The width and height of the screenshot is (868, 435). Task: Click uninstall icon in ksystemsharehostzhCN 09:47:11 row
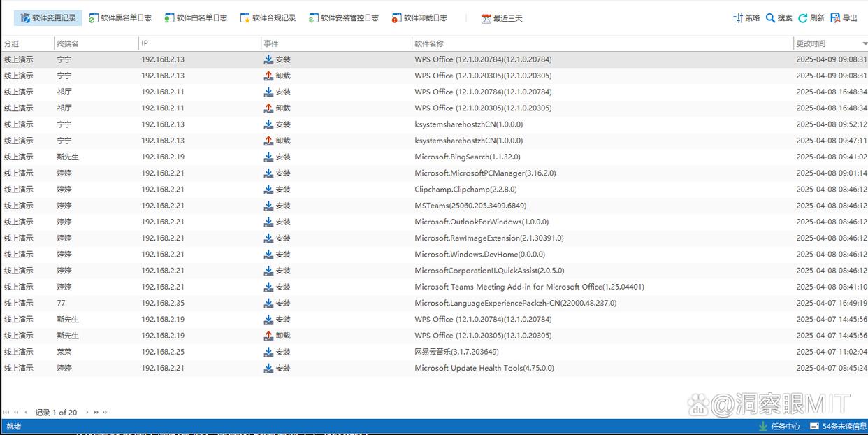coord(268,141)
